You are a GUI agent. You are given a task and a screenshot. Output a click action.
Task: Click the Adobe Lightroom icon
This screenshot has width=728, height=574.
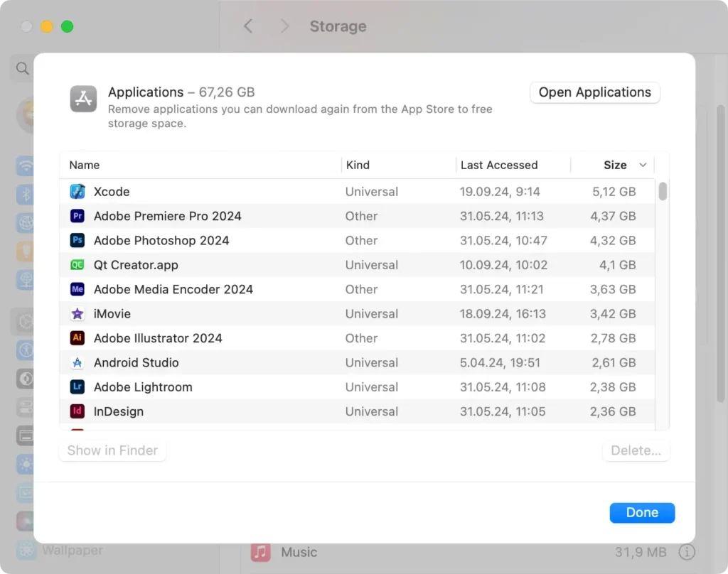(x=77, y=387)
